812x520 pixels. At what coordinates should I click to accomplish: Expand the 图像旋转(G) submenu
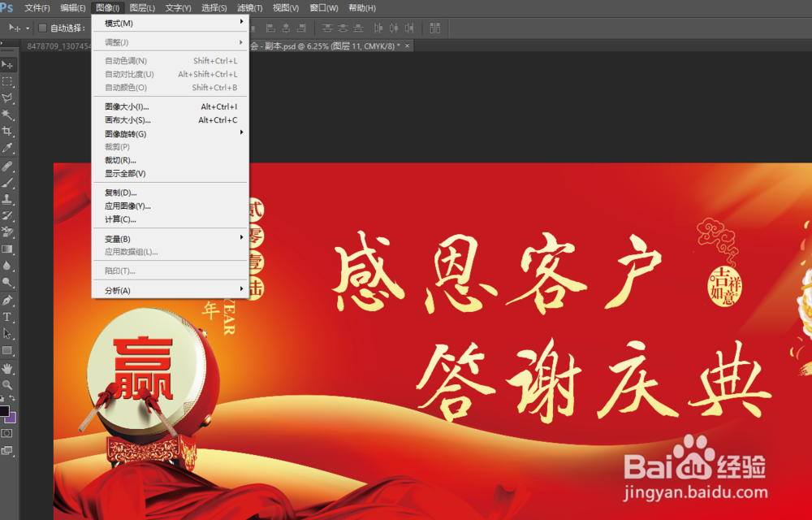point(171,133)
